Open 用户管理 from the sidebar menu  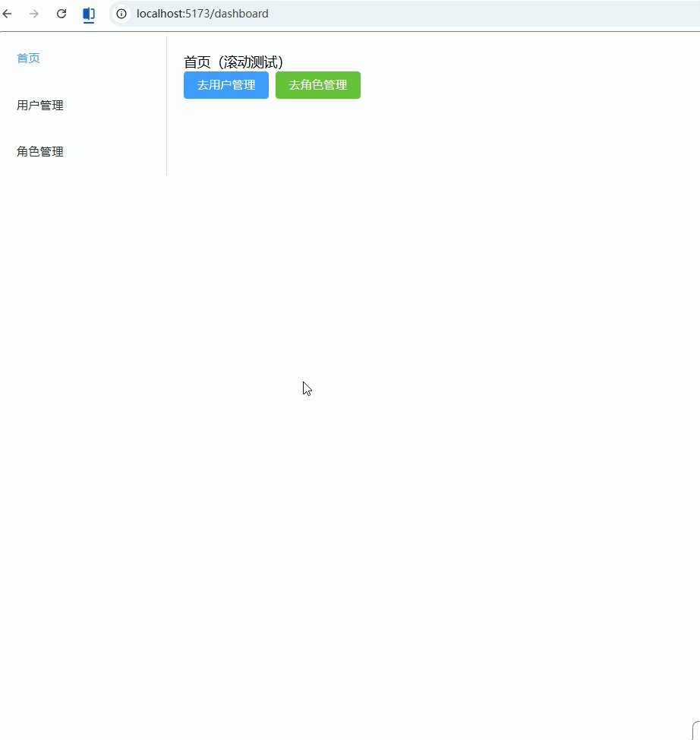point(40,106)
